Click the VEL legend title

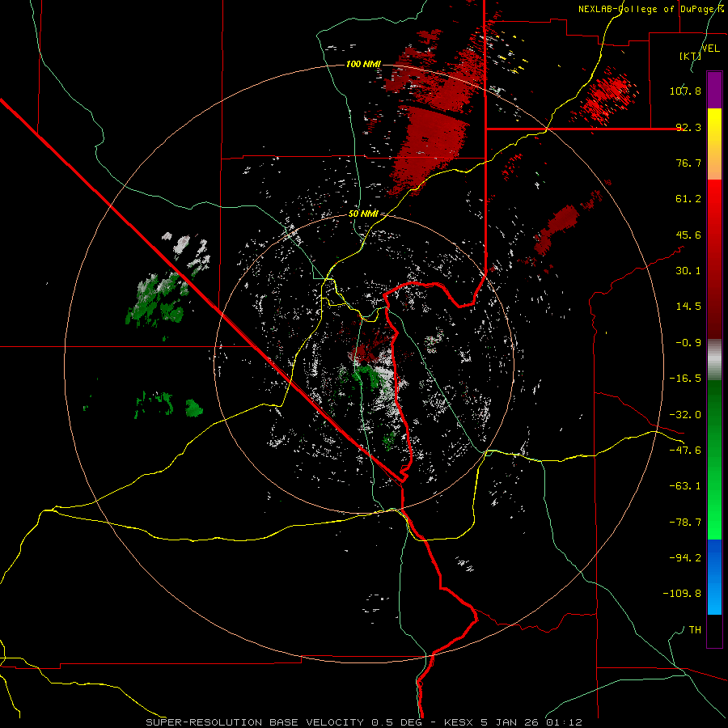point(710,49)
